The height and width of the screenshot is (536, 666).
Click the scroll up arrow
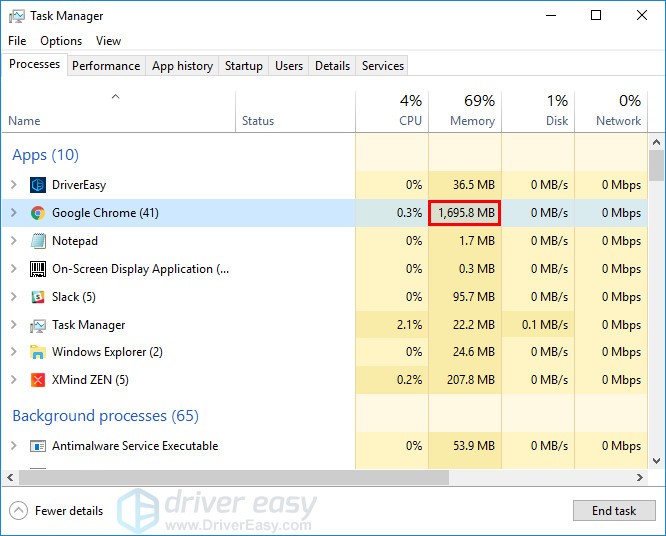click(656, 142)
